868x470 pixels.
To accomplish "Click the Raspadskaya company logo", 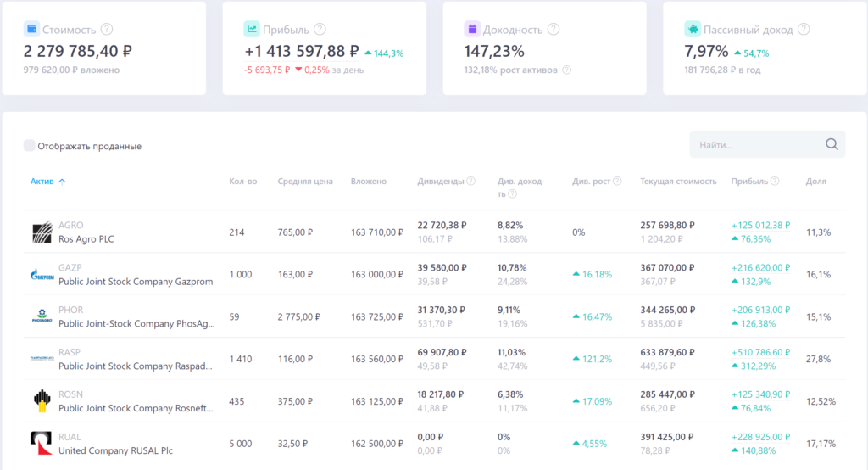I will pyautogui.click(x=42, y=359).
